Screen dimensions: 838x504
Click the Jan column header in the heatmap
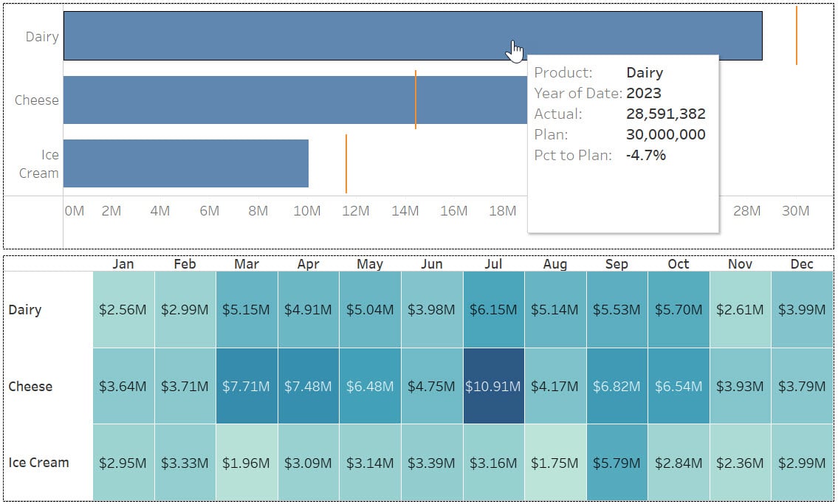pyautogui.click(x=123, y=263)
